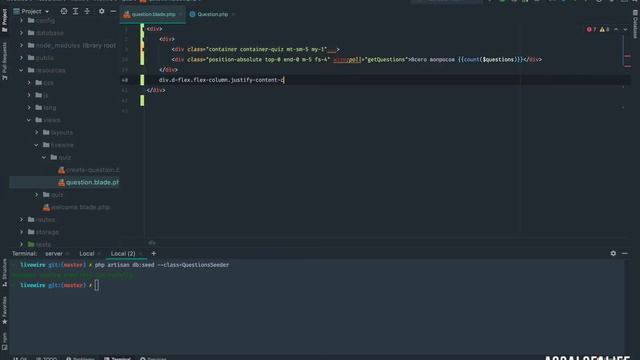Close the Question.php editor tab

233,14
